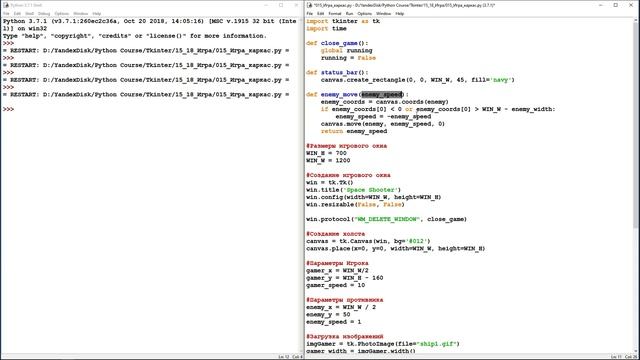Click the 'import time' line
The width and height of the screenshot is (640, 360).
click(x=326, y=29)
